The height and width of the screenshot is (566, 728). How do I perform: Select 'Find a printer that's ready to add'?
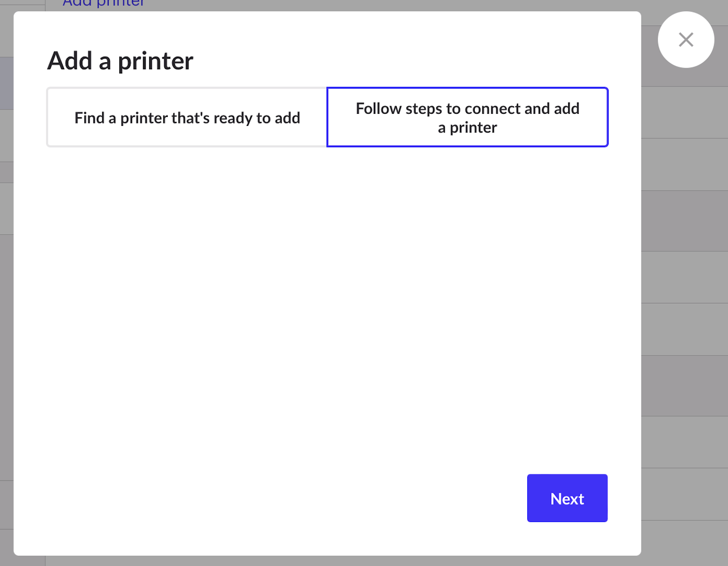point(187,117)
